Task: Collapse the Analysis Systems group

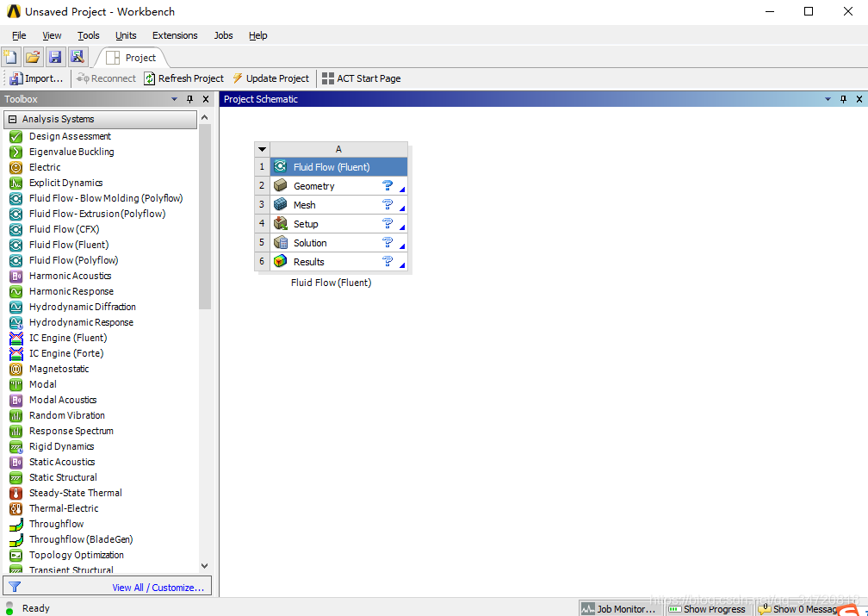Action: 13,119
